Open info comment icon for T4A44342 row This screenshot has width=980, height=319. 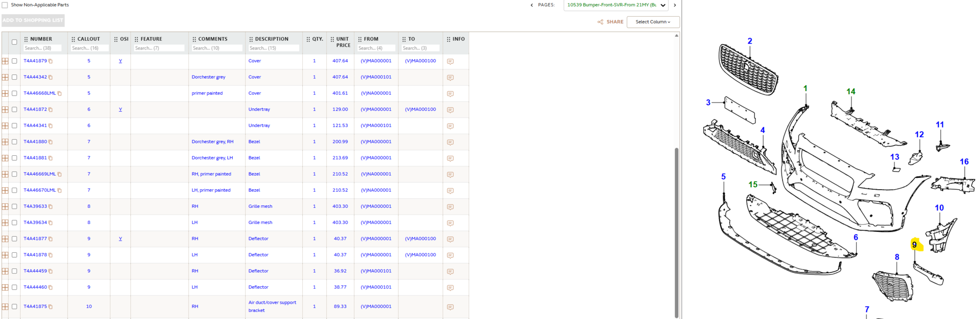pos(450,77)
